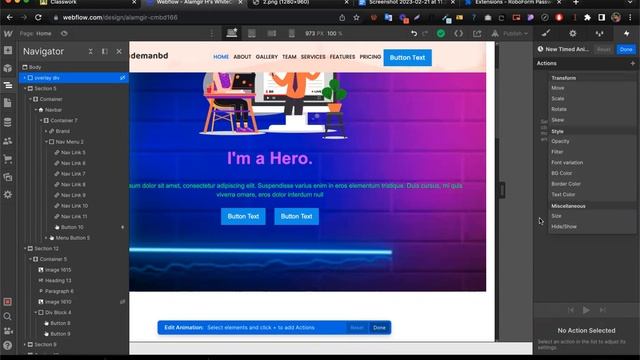This screenshot has height=360, width=640.
Task: Expand Menu Button 5 tree node
Action: coord(46,238)
